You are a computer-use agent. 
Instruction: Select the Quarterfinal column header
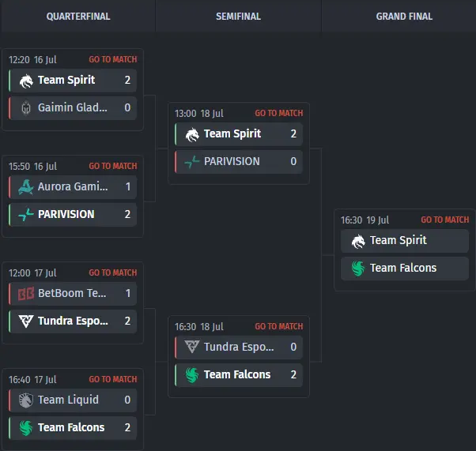point(78,17)
